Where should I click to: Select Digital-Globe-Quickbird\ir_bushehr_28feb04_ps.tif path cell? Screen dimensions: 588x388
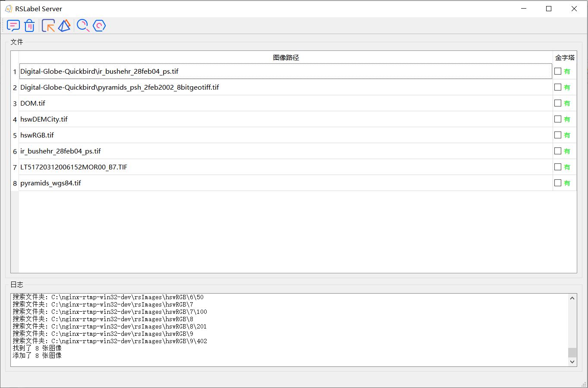tap(286, 72)
